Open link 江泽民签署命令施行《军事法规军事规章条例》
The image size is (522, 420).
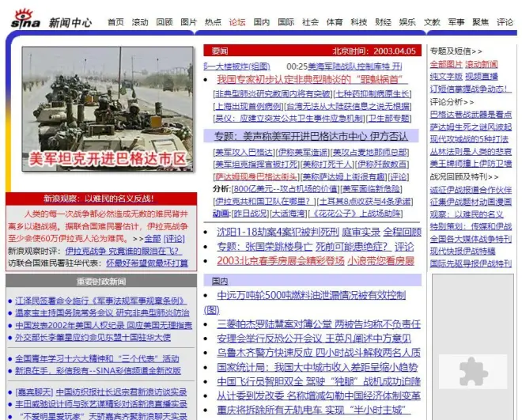coord(101,301)
